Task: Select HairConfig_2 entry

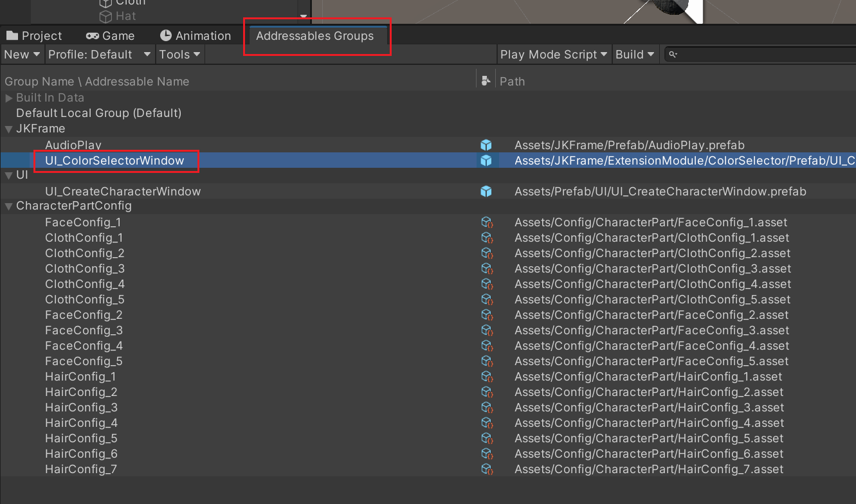Action: pyautogui.click(x=81, y=392)
